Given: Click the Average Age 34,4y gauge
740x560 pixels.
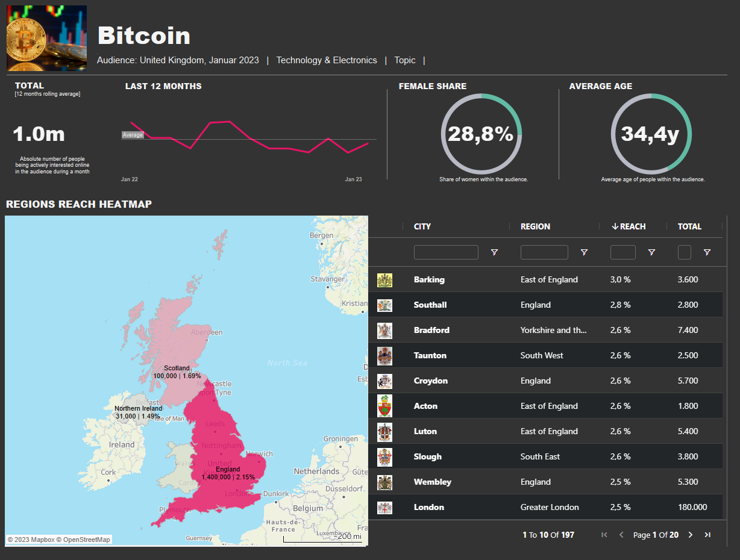Looking at the screenshot, I should pyautogui.click(x=651, y=134).
